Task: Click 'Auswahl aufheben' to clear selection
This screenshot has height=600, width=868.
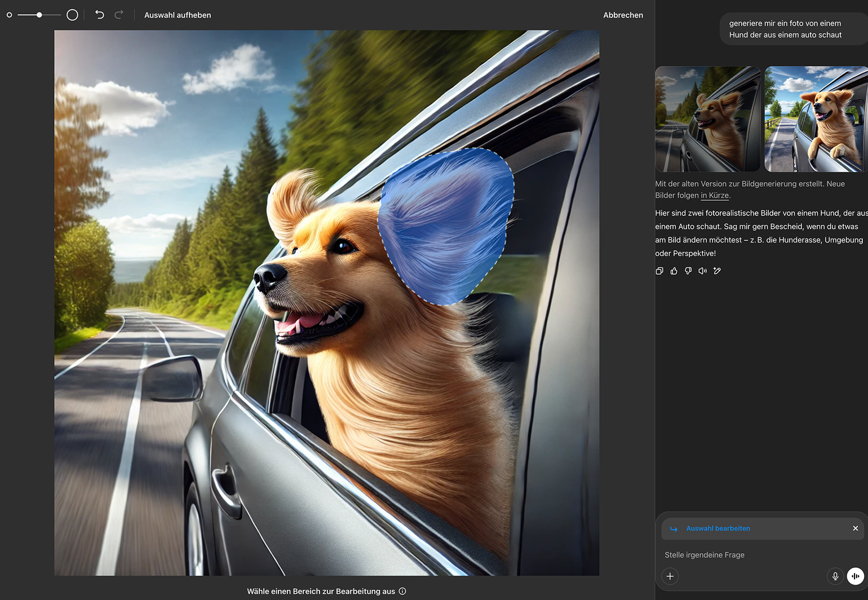Action: (x=178, y=15)
